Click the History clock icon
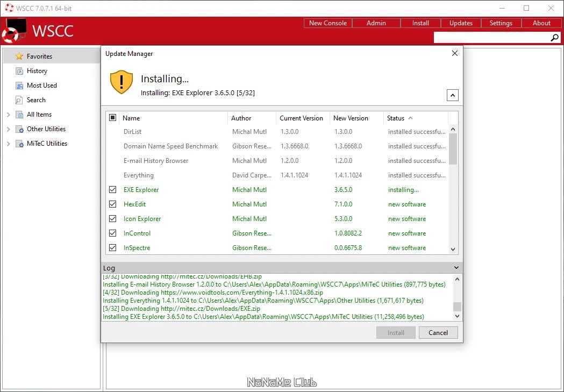Viewport: 564px width, 392px height. point(19,71)
